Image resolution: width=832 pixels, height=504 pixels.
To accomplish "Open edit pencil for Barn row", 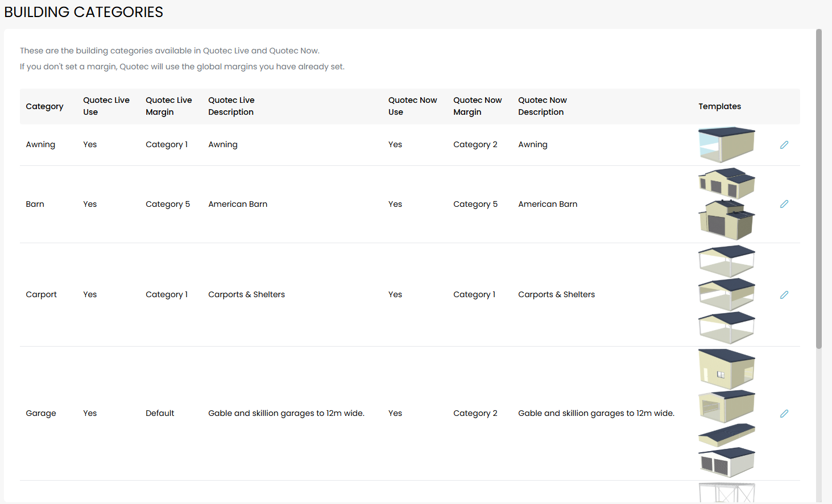I will click(784, 204).
